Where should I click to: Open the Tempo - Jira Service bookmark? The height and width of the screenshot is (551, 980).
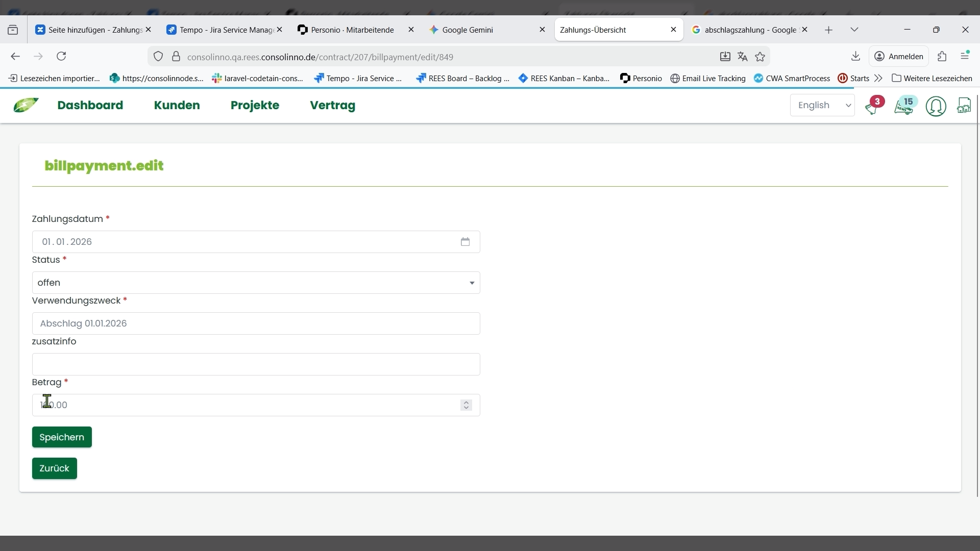click(x=358, y=78)
